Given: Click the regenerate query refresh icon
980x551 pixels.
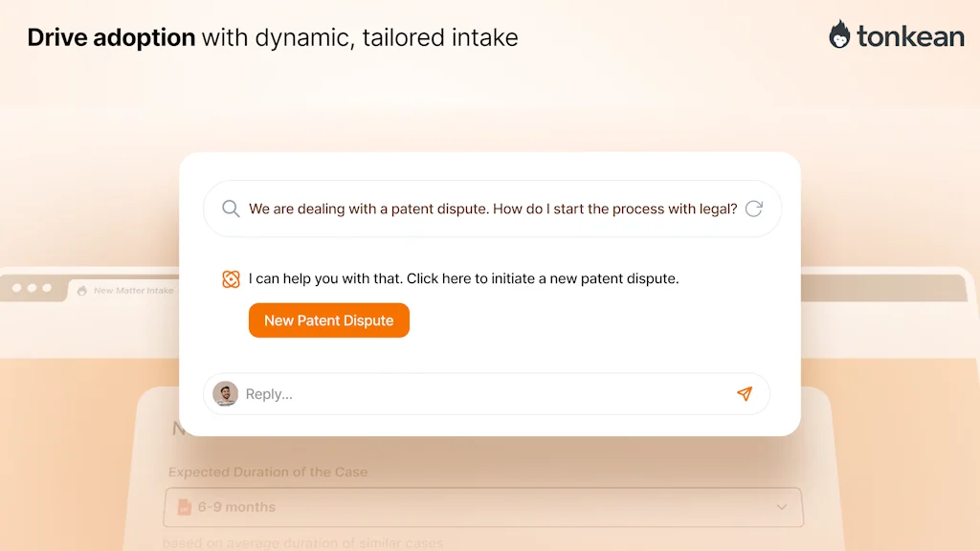Looking at the screenshot, I should 755,209.
